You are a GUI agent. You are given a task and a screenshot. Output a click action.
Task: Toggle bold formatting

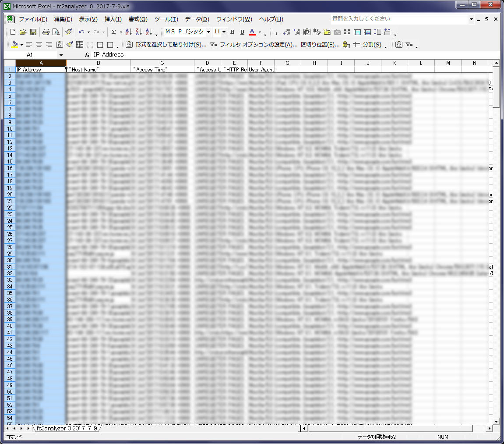[233, 32]
